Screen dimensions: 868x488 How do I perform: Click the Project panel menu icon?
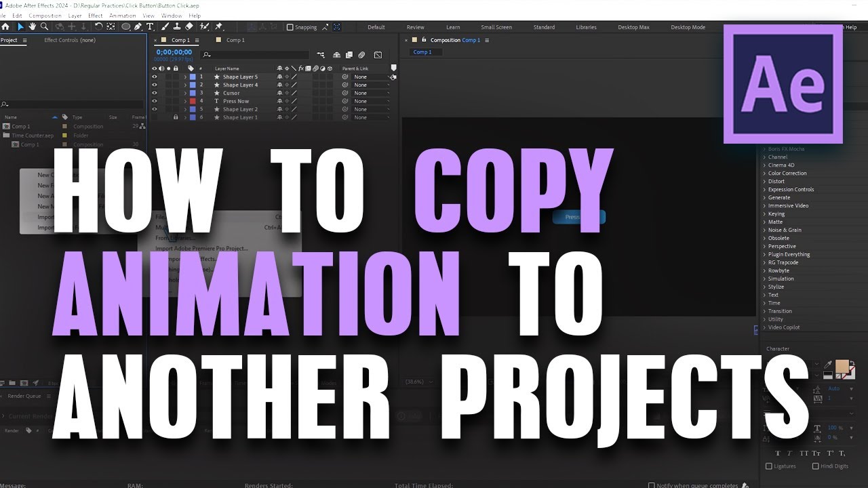[x=25, y=41]
